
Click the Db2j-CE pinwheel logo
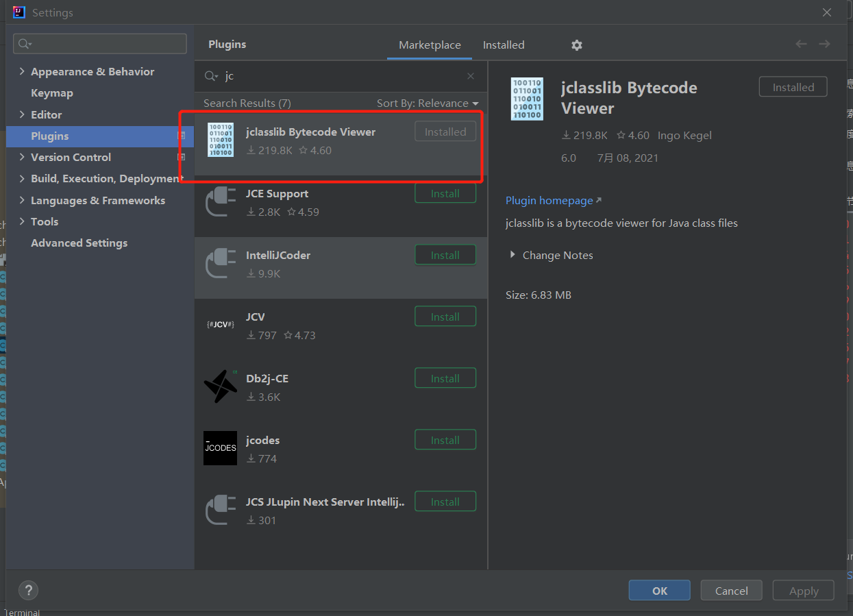click(221, 386)
